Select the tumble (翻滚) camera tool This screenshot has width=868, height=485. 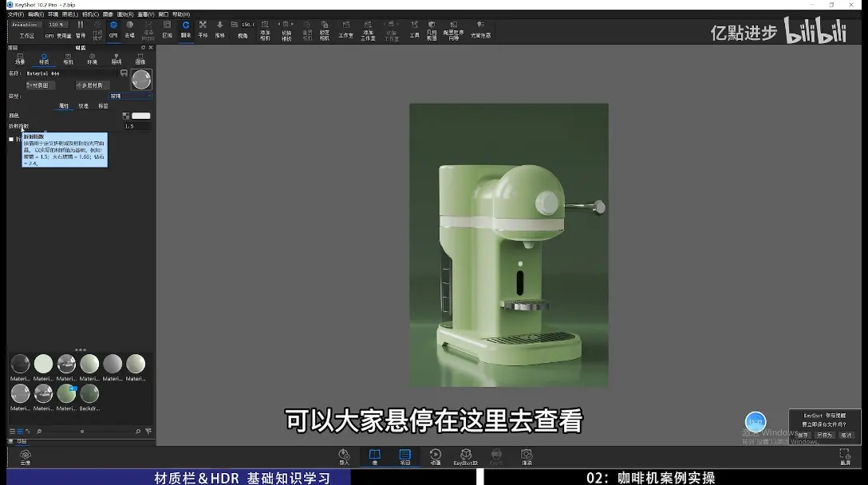[186, 30]
